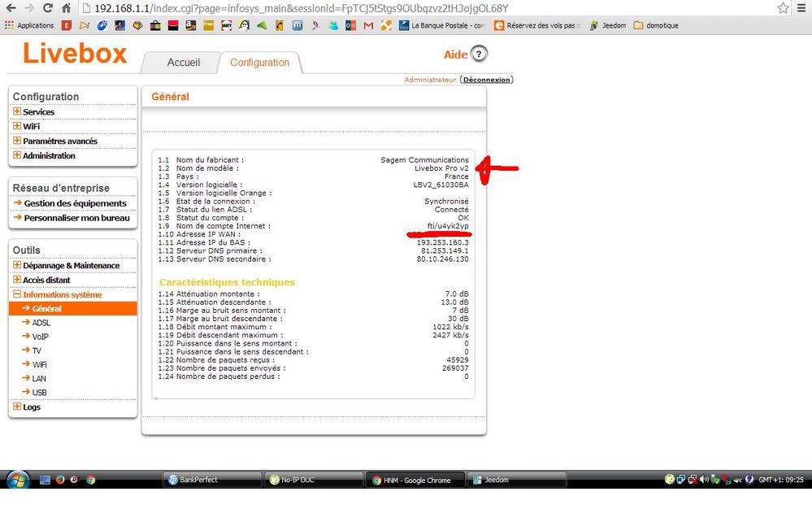Click BAS IP address 193.253.160.3
The height and width of the screenshot is (509, 812).
click(x=443, y=242)
